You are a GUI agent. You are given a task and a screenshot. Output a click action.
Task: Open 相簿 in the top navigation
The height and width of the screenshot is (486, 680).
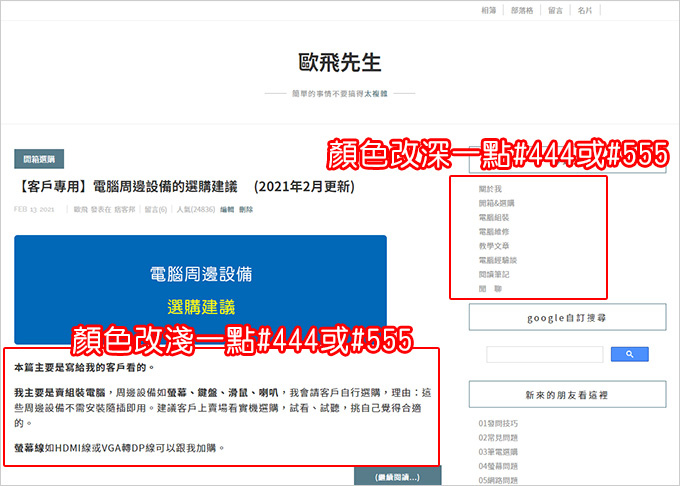click(489, 10)
